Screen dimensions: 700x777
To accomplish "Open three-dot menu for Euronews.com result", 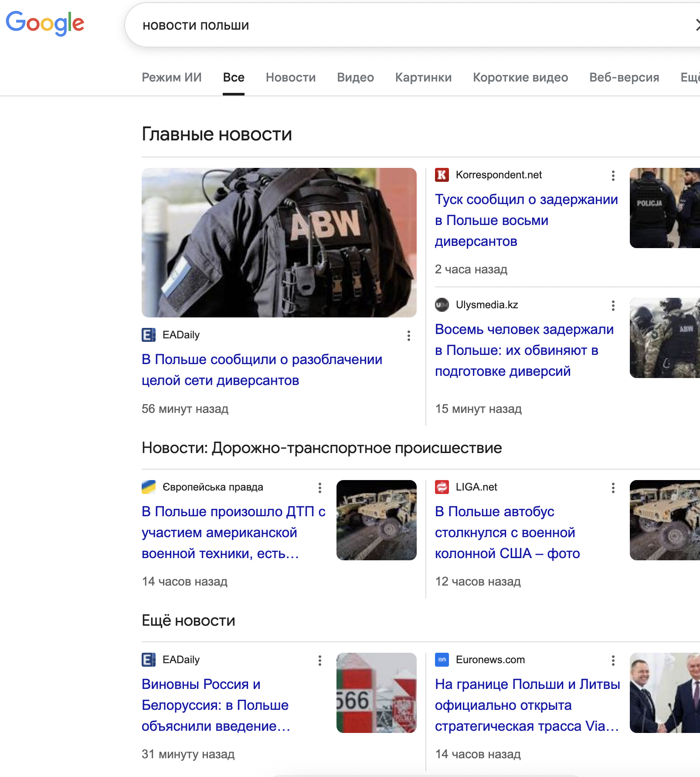I will point(613,661).
